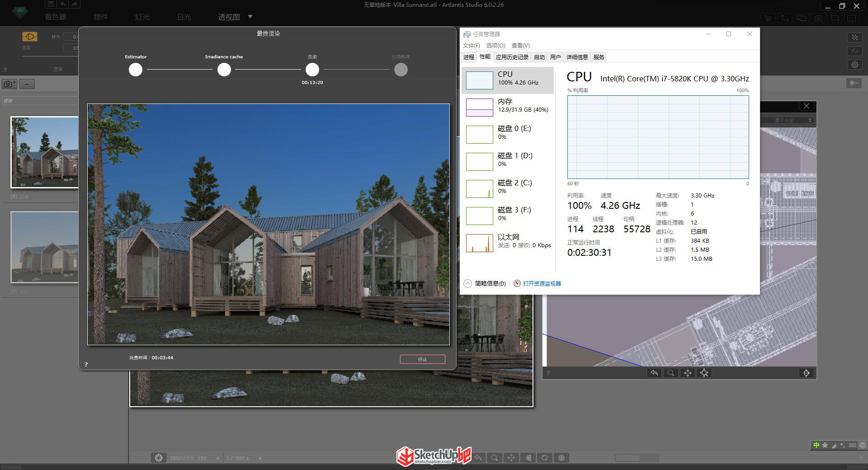Viewport: 868px width, 470px height.
Task: Expand the 1/500 s shutter speed arrow
Action: pyautogui.click(x=260, y=458)
